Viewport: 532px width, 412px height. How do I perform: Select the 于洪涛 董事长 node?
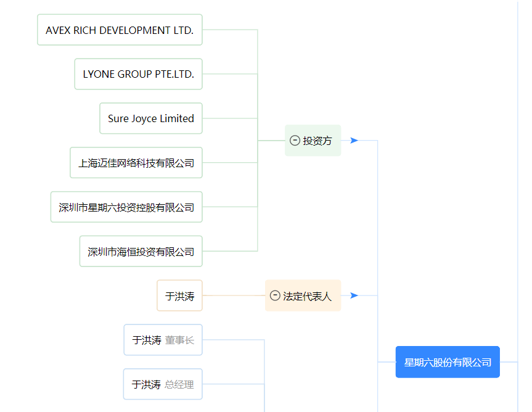pyautogui.click(x=163, y=340)
